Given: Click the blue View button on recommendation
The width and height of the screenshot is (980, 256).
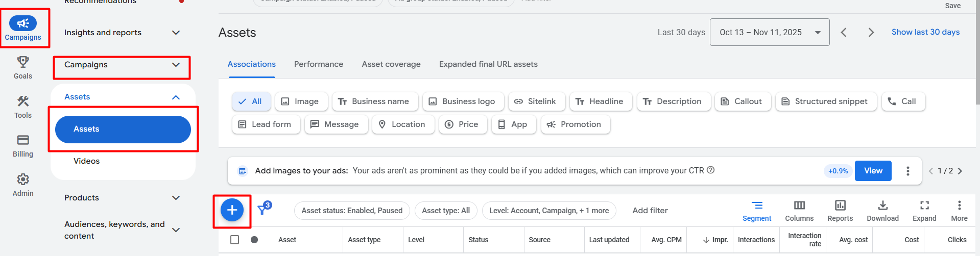Looking at the screenshot, I should [873, 171].
